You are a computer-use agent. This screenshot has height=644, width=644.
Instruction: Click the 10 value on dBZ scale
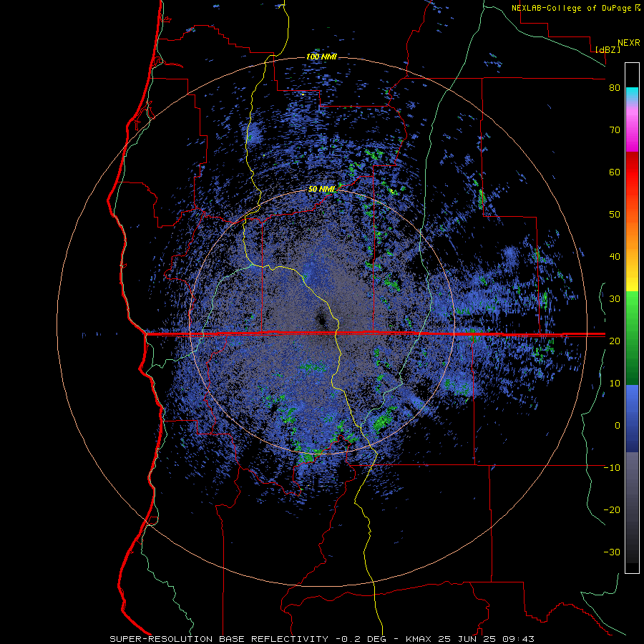coord(615,384)
